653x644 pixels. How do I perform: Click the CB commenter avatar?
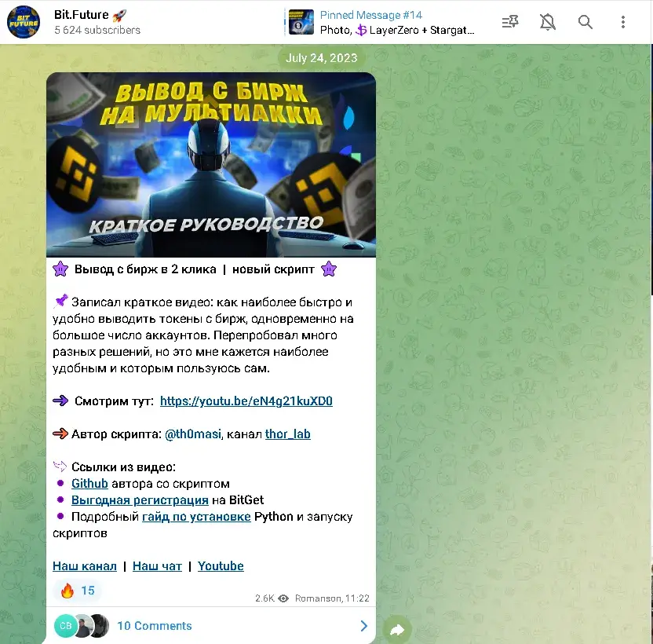pyautogui.click(x=65, y=626)
